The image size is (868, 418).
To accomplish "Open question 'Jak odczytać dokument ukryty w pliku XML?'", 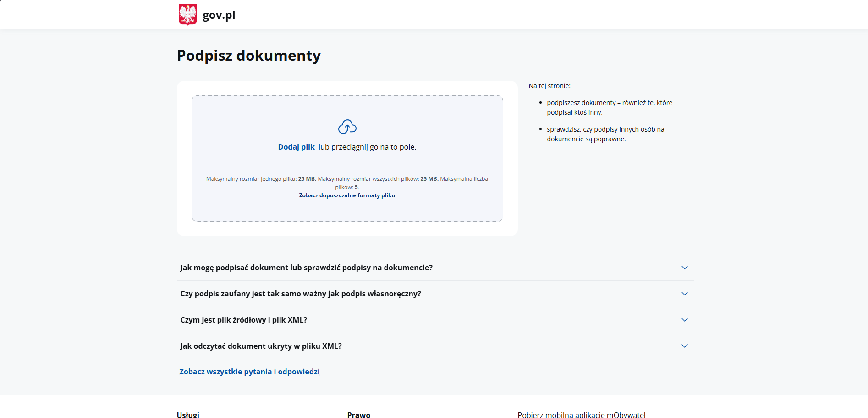I will point(261,346).
